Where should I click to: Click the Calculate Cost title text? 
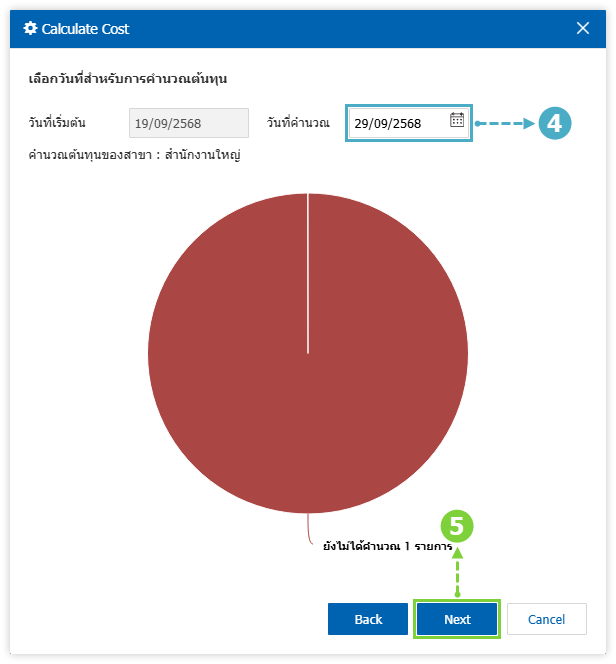[x=85, y=29]
